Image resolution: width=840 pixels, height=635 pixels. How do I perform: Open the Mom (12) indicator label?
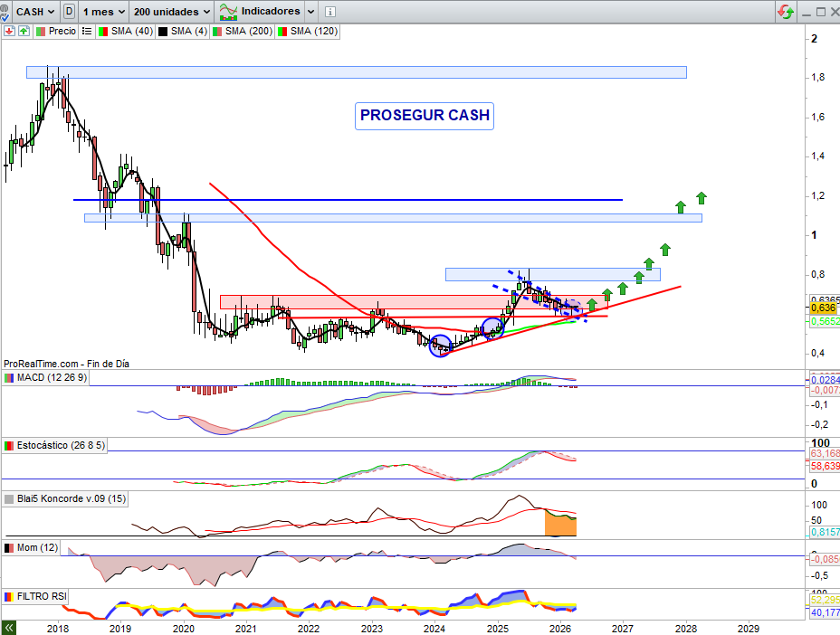[x=37, y=548]
